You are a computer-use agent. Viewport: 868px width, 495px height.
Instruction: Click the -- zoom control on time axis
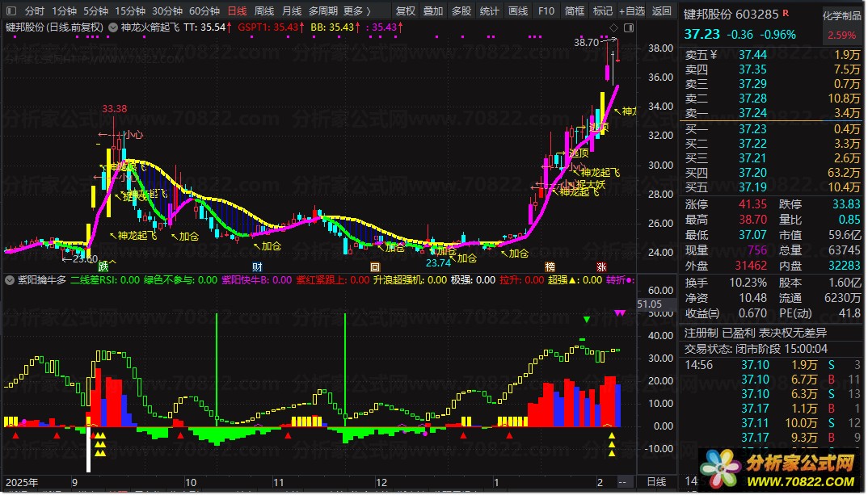624,482
